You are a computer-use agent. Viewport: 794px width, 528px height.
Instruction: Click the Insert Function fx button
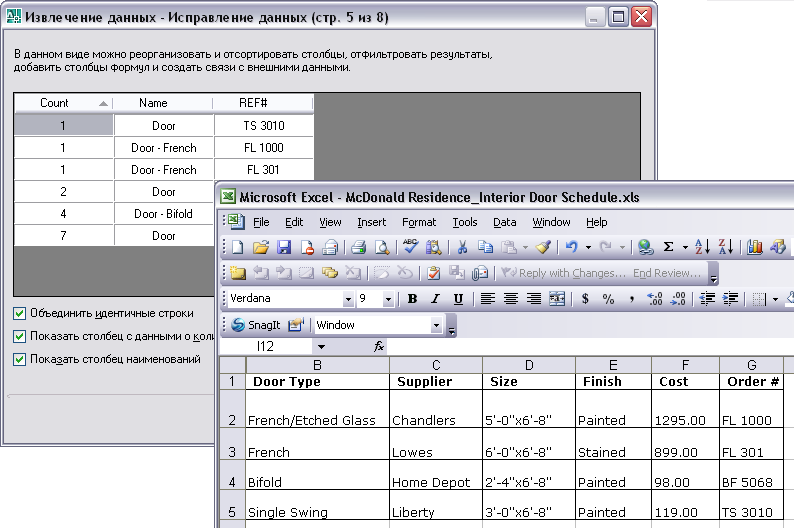378,346
